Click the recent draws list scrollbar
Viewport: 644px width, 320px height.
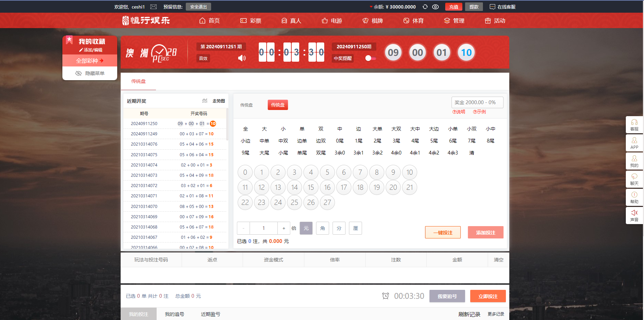coord(227,125)
